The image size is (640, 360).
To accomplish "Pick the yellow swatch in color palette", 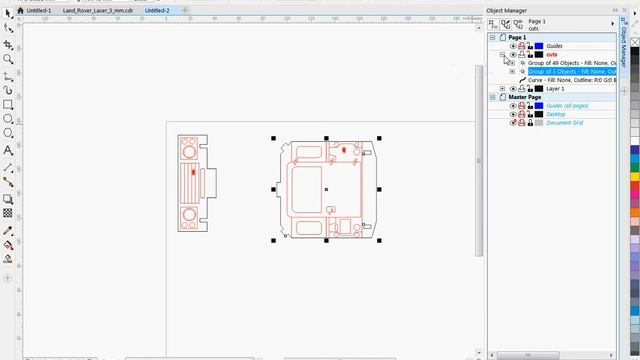I will [x=635, y=176].
